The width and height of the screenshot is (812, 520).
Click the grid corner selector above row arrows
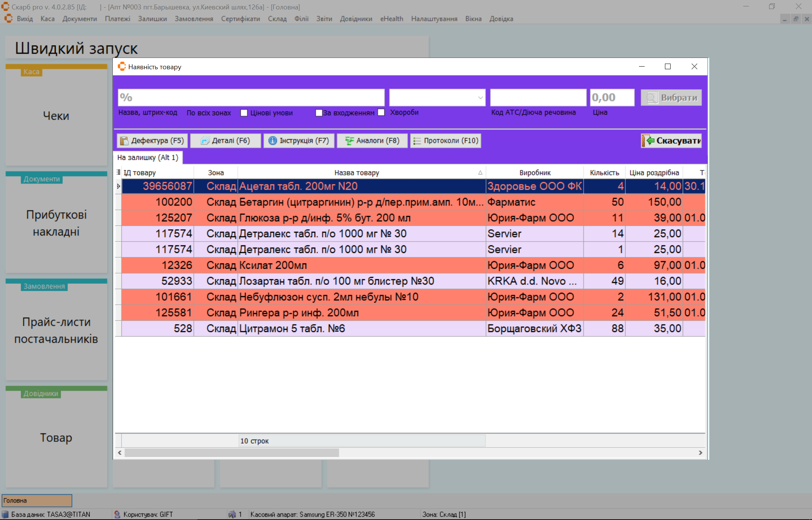click(x=118, y=172)
